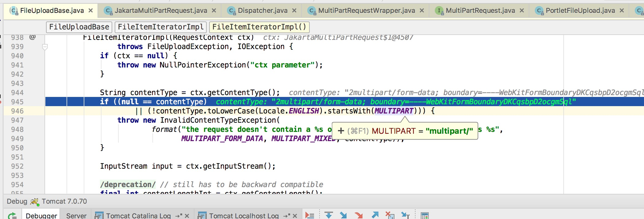Click the Step Over debugger icon
Image resolution: width=644 pixels, height=219 pixels.
click(329, 215)
